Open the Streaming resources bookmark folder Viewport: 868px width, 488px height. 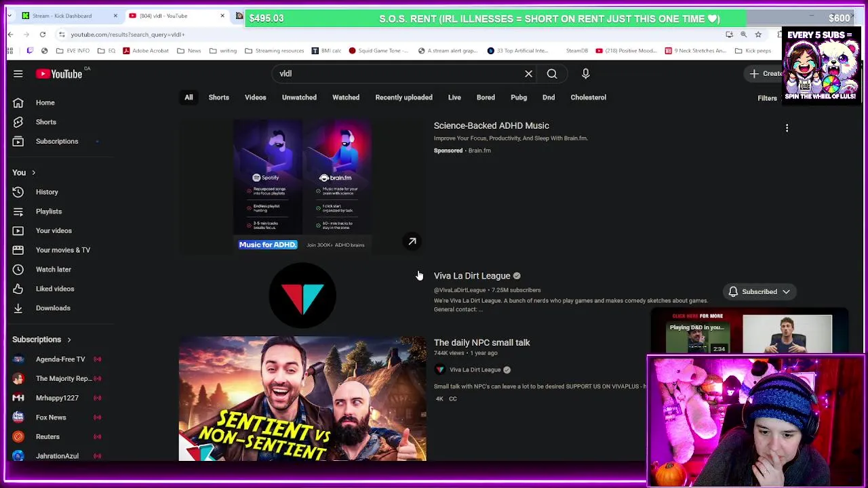(274, 51)
